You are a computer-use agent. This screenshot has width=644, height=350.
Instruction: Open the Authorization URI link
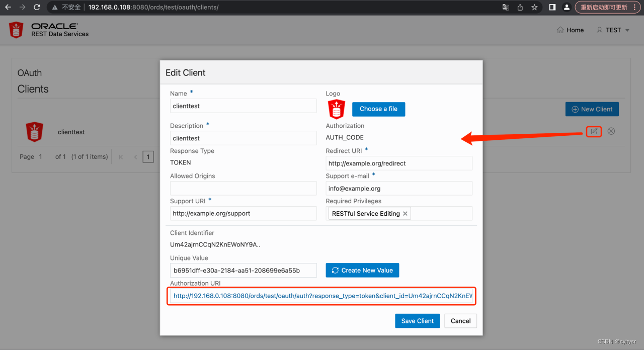coord(321,296)
